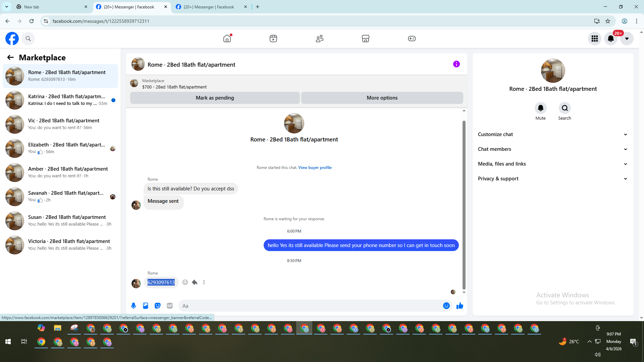Image resolution: width=644 pixels, height=362 pixels.
Task: Open the browser profile icon
Action: coord(625,21)
